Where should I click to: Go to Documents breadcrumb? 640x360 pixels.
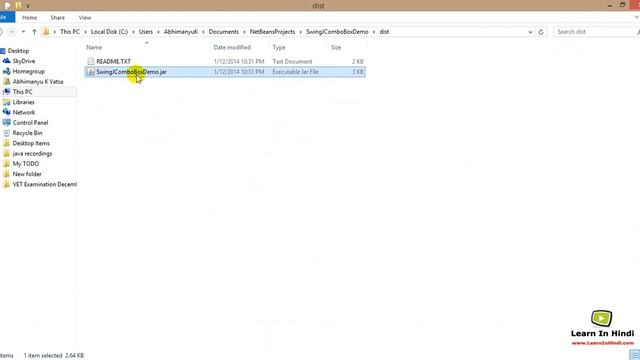pyautogui.click(x=224, y=32)
